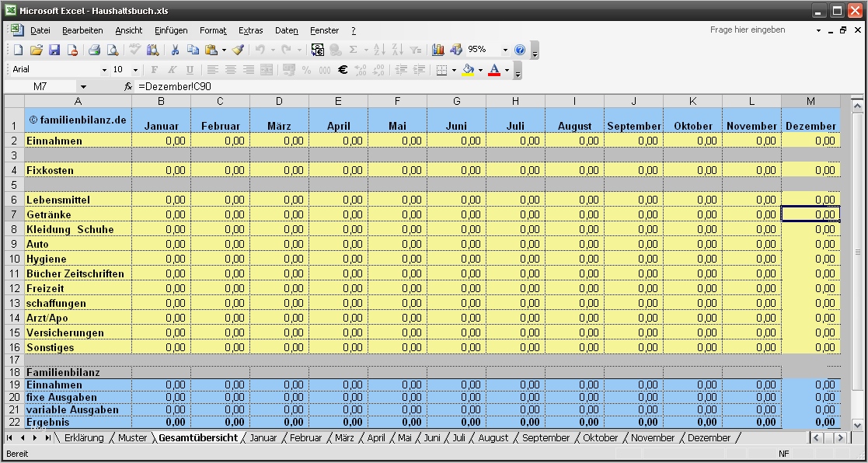Click the Euro currency format icon
Viewport: 868px width, 463px height.
(x=342, y=70)
